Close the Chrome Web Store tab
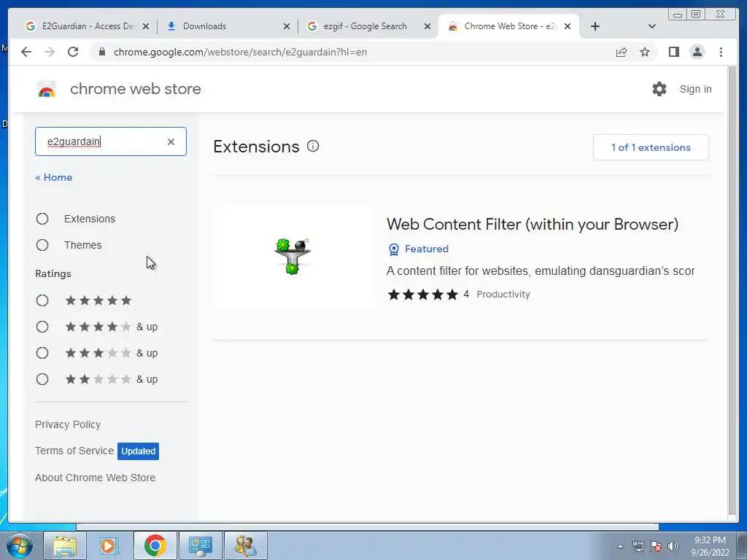This screenshot has width=747, height=560. [568, 26]
